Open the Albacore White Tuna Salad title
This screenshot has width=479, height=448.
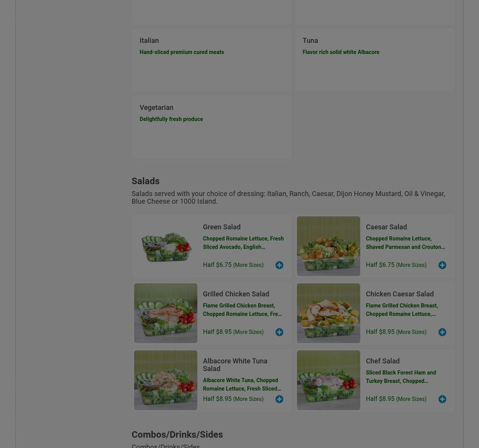click(235, 365)
